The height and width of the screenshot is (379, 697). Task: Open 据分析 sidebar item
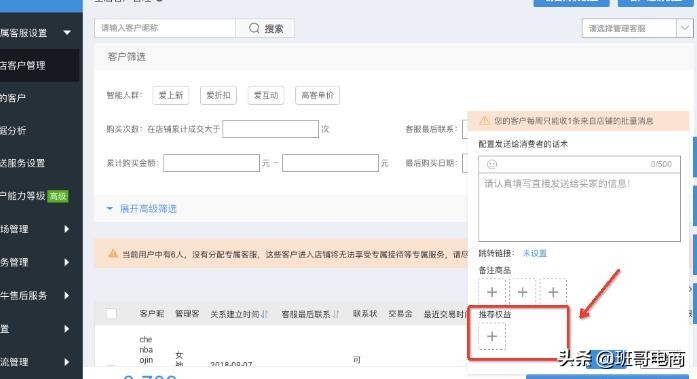13,130
